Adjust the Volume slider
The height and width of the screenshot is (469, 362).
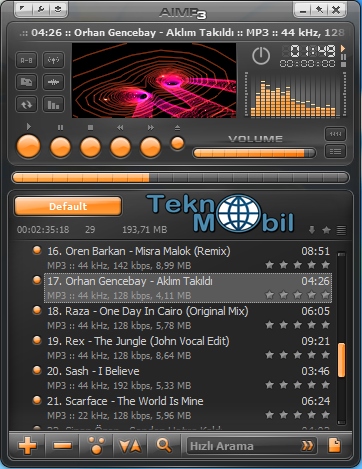pos(254,153)
